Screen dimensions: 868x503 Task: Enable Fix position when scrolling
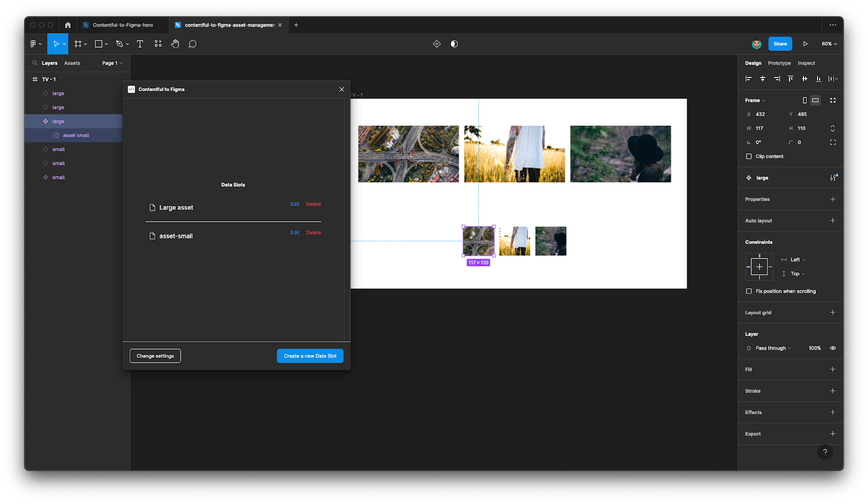click(x=748, y=291)
